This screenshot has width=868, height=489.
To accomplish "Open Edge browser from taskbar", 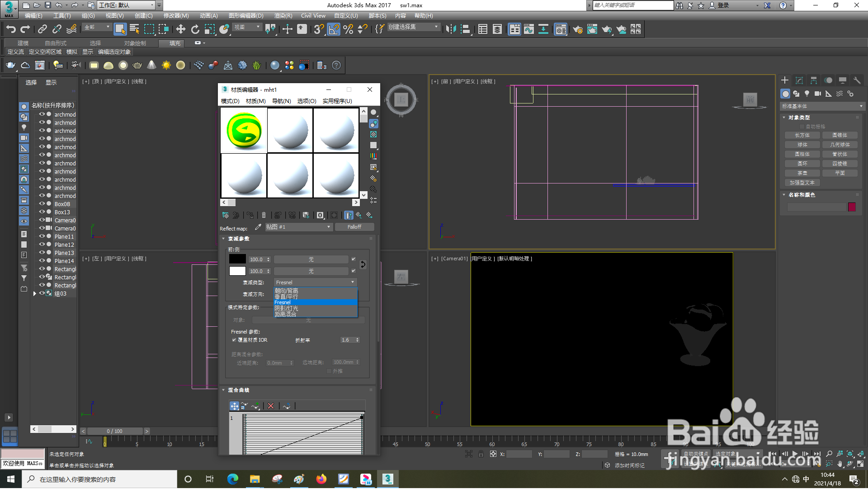I will [232, 480].
